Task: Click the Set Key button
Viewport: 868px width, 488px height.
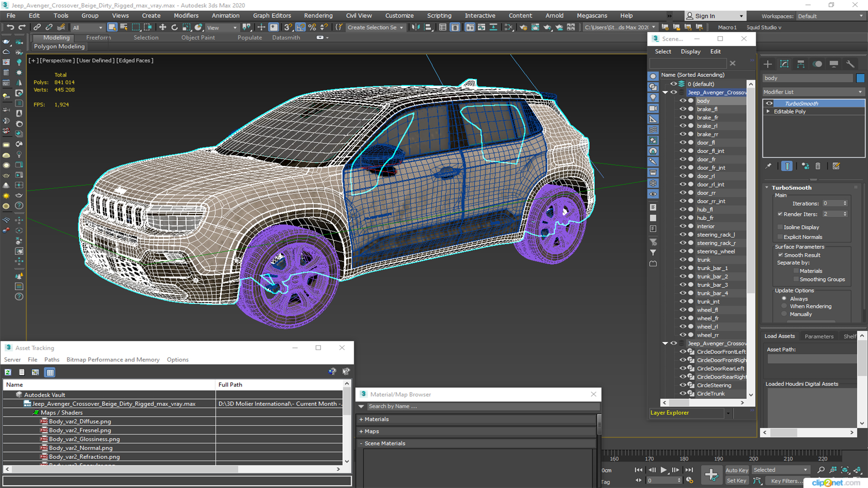Action: (736, 481)
